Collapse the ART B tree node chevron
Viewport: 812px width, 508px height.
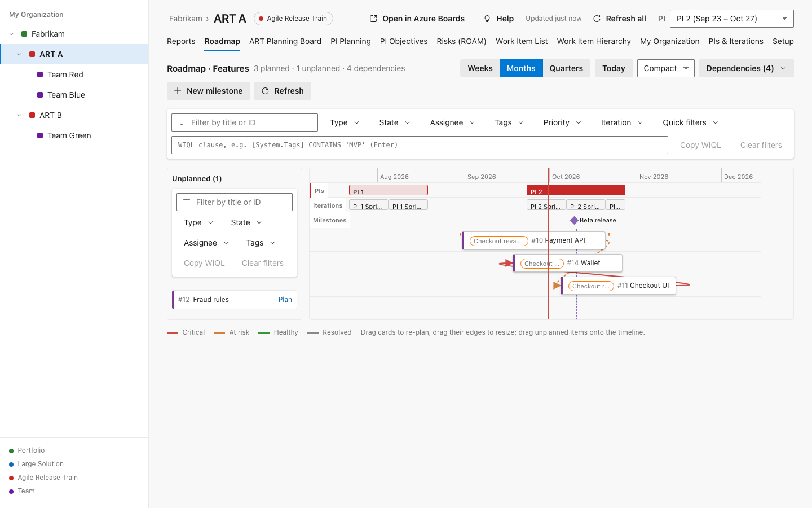(19, 115)
